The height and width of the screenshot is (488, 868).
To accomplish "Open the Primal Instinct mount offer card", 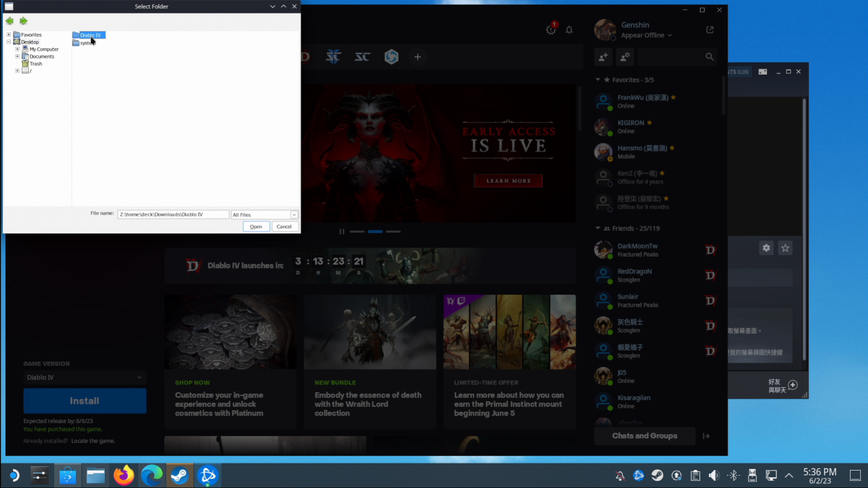I will [x=509, y=361].
